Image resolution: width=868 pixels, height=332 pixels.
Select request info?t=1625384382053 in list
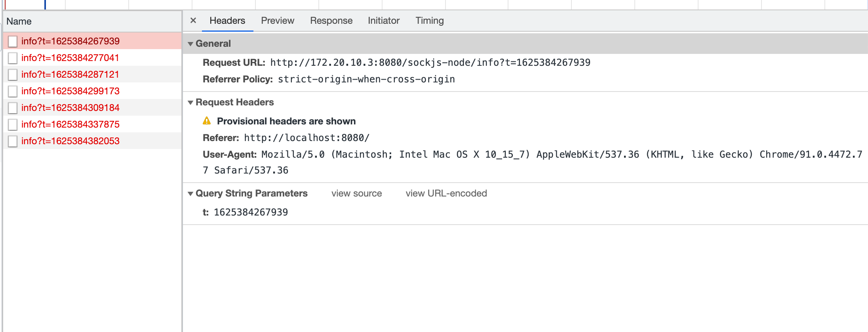coord(70,141)
